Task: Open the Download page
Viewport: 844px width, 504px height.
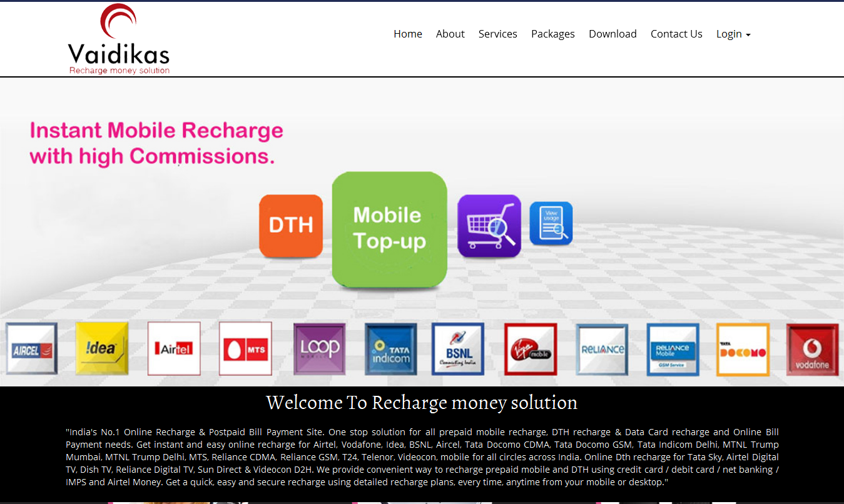Action: (x=613, y=34)
